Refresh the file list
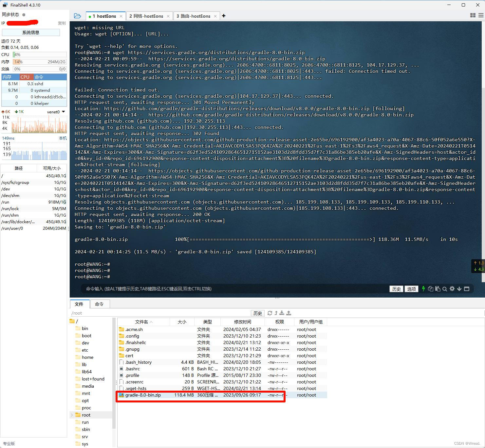485x448 pixels. click(270, 313)
